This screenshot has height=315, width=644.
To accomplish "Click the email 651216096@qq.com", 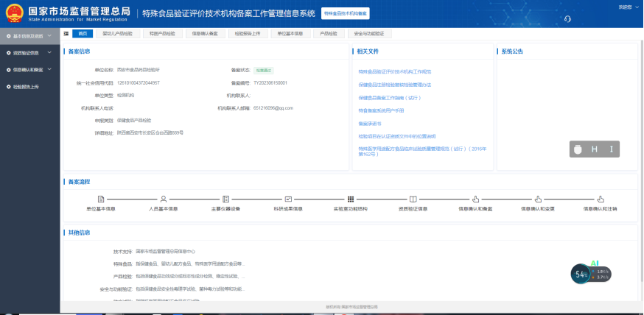I will pyautogui.click(x=273, y=108).
